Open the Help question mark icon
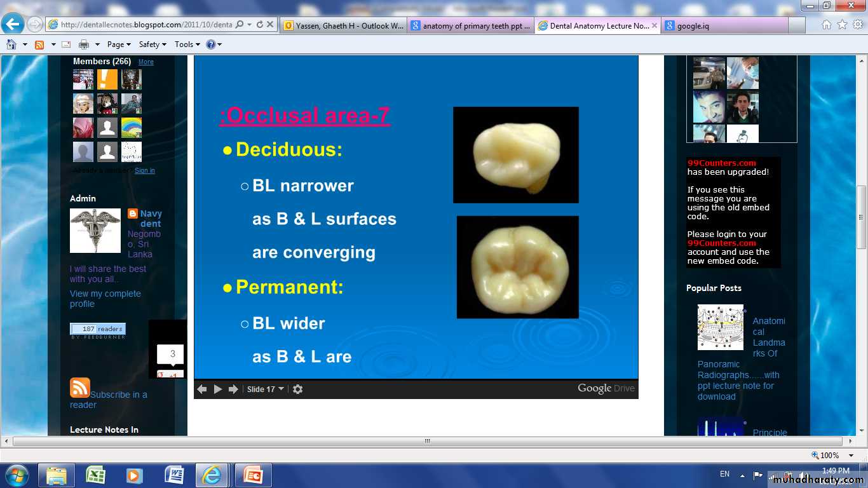 [x=210, y=44]
